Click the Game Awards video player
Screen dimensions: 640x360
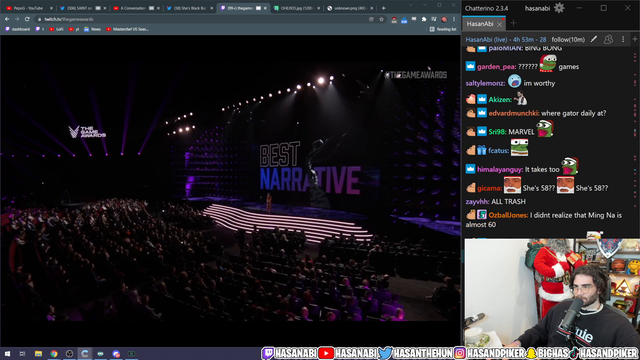[231, 191]
